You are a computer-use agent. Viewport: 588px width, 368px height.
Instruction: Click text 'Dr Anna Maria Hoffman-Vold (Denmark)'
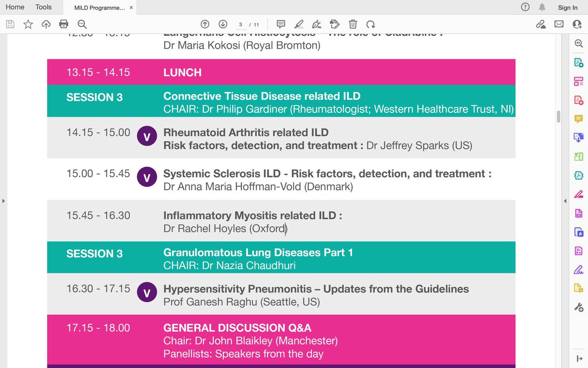tap(258, 187)
